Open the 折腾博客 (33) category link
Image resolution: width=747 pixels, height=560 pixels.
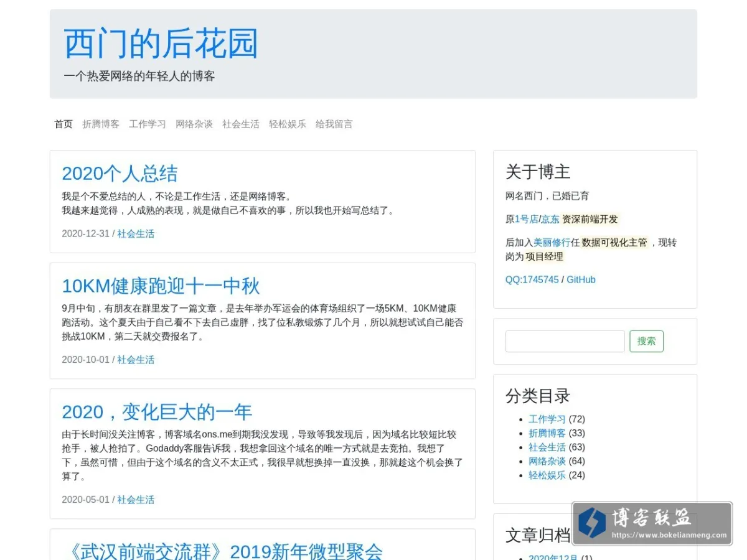(547, 433)
